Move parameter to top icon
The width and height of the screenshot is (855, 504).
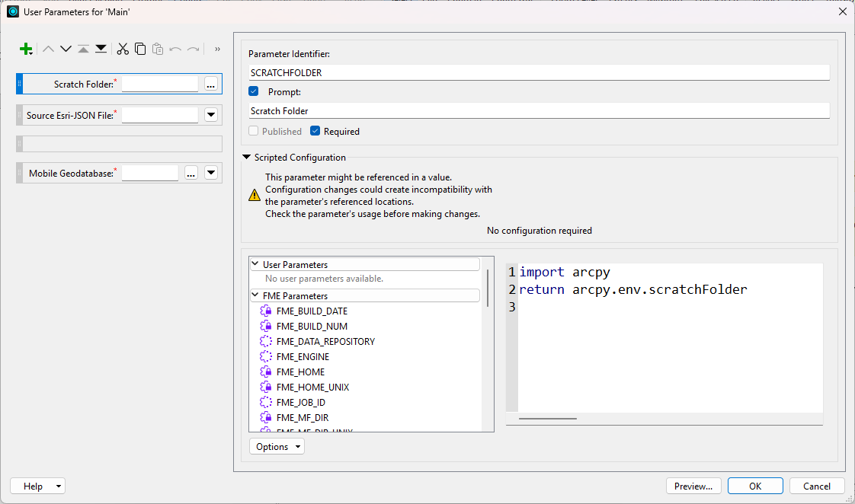pos(83,49)
